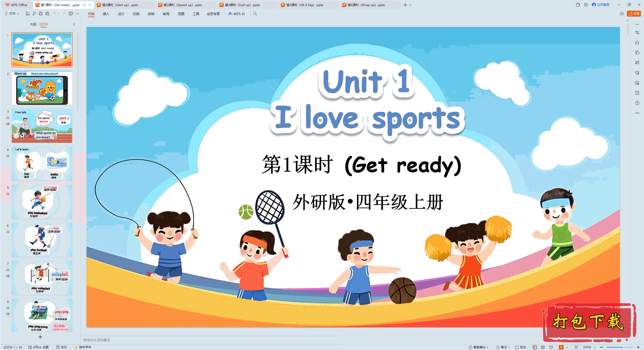Click the 分享 share button
644x350 pixels.
click(x=634, y=14)
